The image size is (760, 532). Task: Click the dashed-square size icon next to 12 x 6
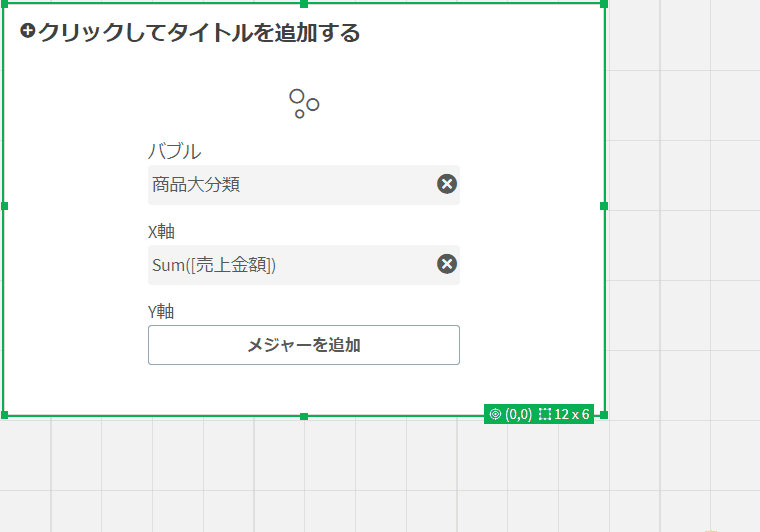click(x=545, y=414)
